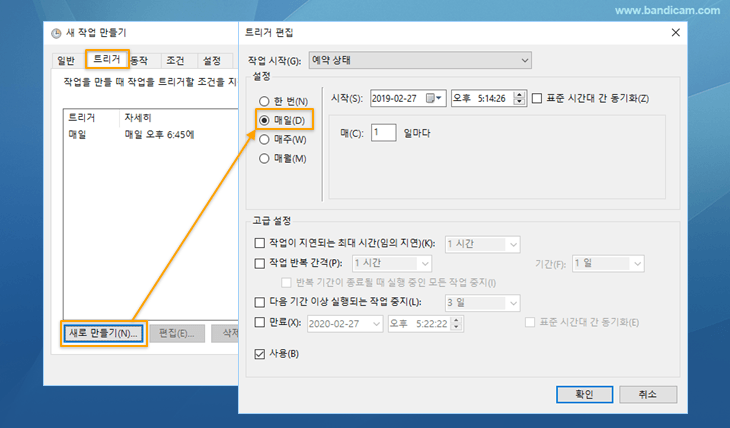Image resolution: width=730 pixels, height=428 pixels.
Task: Click the 매(C) day interval field
Action: (384, 133)
